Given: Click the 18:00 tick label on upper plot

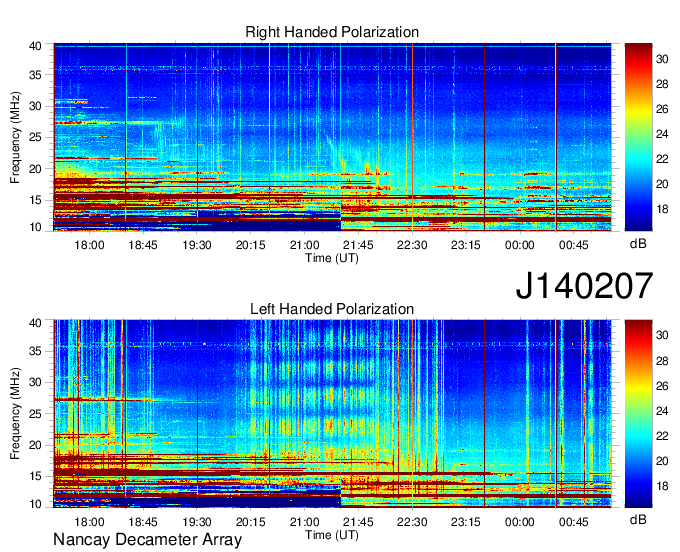Looking at the screenshot, I should [x=89, y=245].
